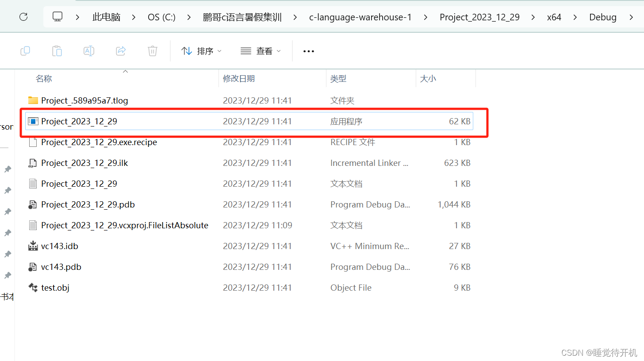
Task: Click the icon of the FileListAbsolute file
Action: click(33, 225)
